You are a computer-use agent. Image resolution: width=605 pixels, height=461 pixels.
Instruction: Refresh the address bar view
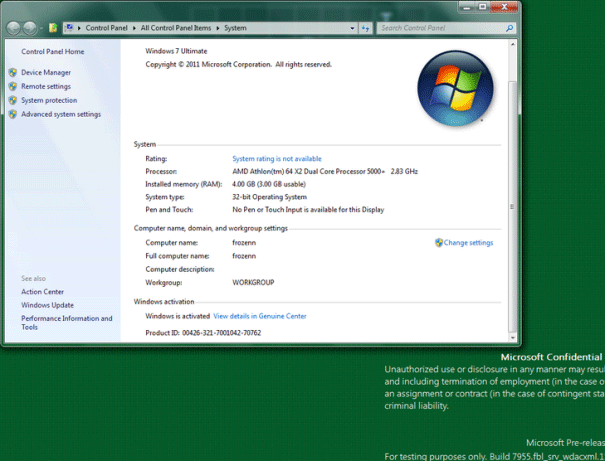[x=365, y=28]
